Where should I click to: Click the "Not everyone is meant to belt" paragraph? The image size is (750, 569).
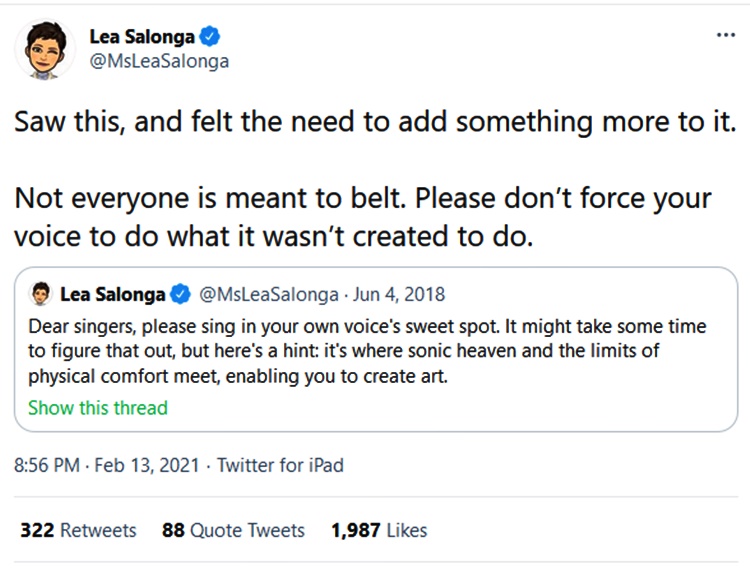click(x=362, y=216)
